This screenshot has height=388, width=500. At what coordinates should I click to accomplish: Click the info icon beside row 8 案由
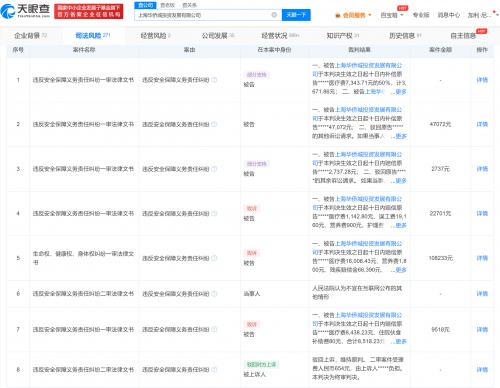coord(214,370)
